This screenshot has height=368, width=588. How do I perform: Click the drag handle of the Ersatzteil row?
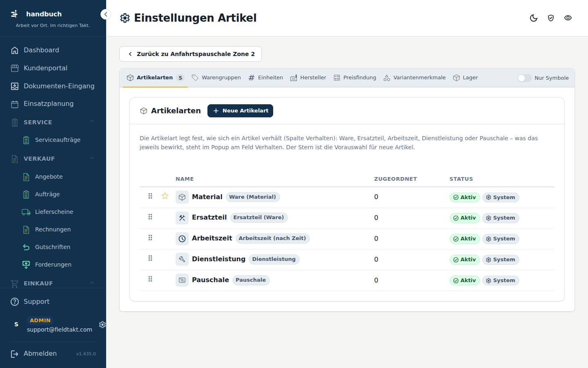point(150,217)
